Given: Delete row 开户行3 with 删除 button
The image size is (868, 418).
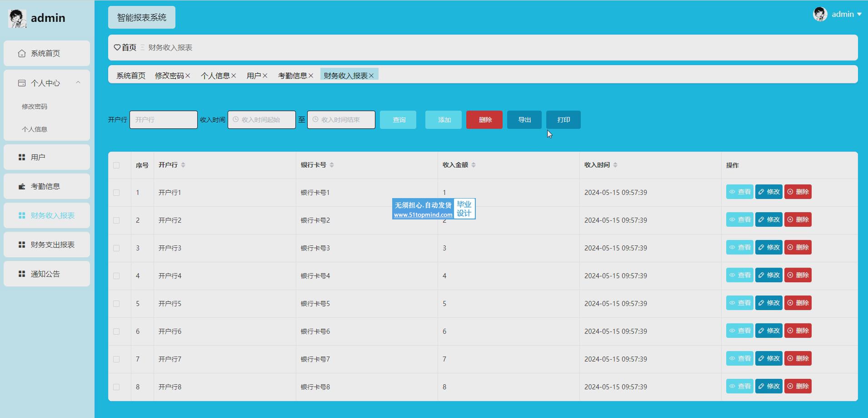Looking at the screenshot, I should 798,247.
